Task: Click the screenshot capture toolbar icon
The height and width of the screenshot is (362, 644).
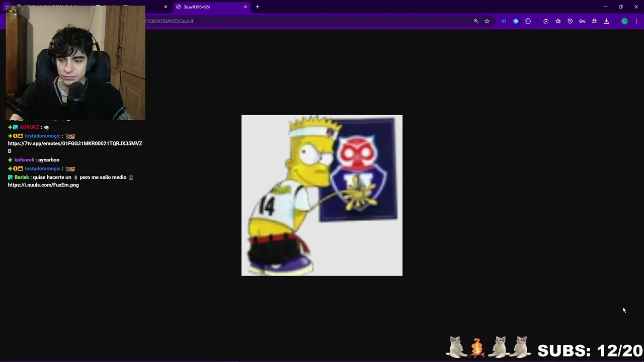Action: click(x=546, y=21)
